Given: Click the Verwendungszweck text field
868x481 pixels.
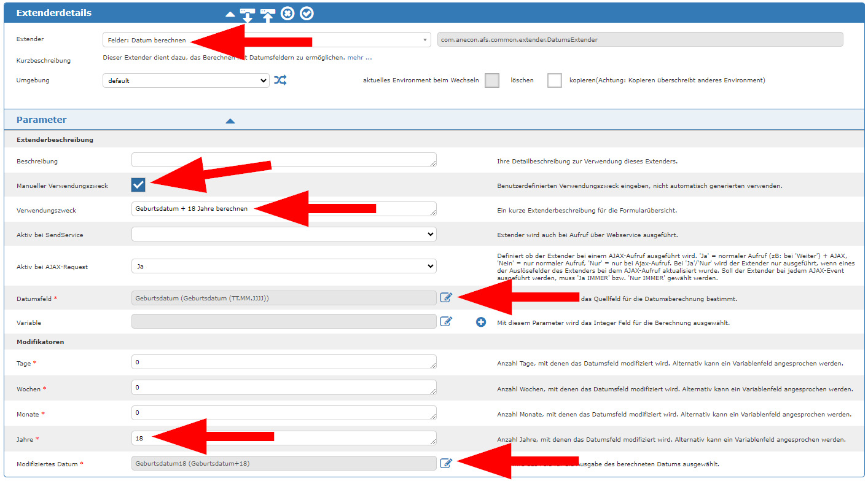Looking at the screenshot, I should click(284, 209).
